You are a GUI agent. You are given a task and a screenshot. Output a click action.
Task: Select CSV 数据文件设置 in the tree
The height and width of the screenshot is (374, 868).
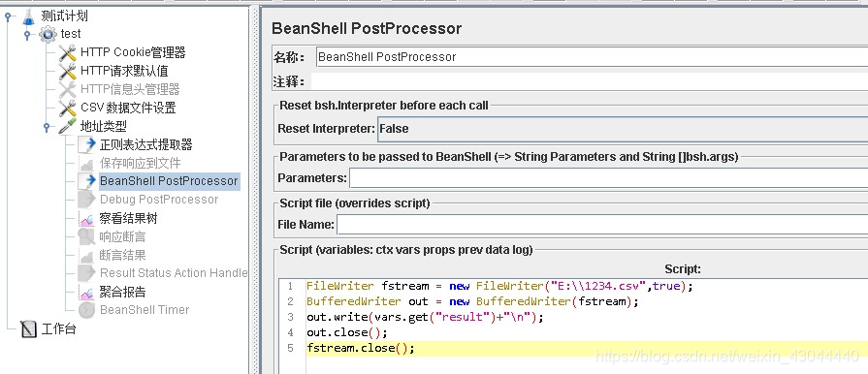click(x=128, y=108)
